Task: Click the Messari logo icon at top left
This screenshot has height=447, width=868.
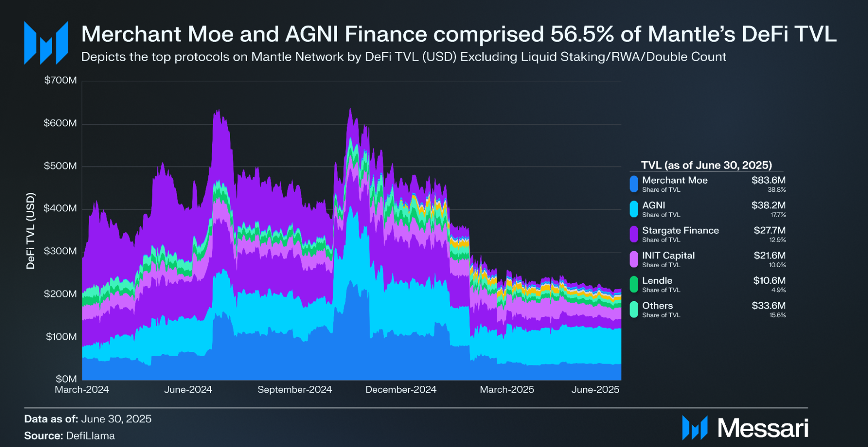Action: [46, 43]
